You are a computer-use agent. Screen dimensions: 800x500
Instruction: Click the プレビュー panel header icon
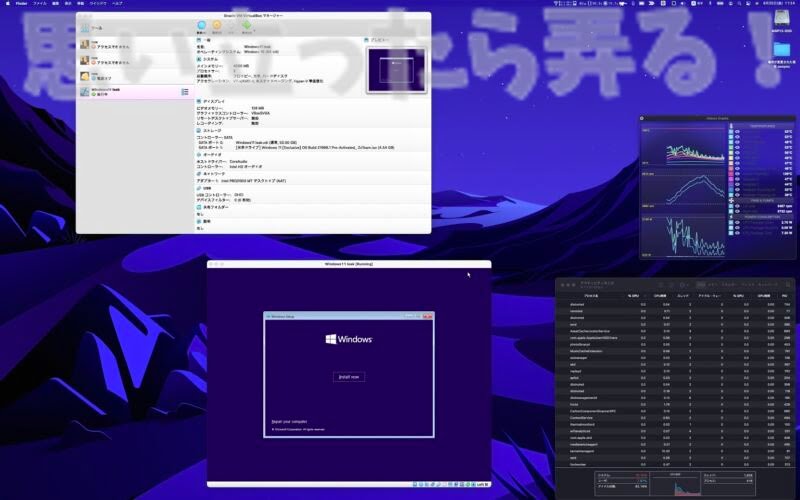(x=366, y=40)
